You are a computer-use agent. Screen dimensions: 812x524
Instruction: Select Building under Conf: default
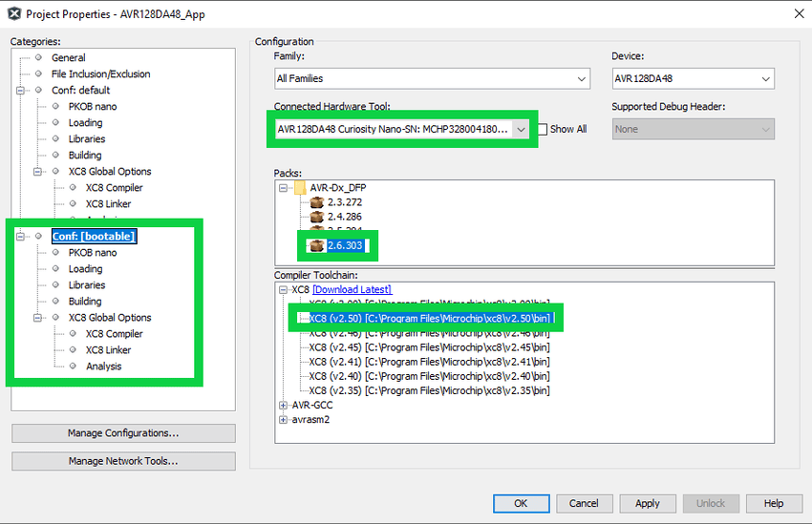85,156
